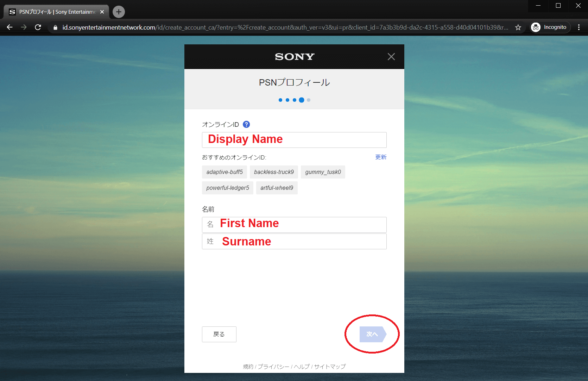Choose suggested ID adaptive-buff5

(x=225, y=172)
